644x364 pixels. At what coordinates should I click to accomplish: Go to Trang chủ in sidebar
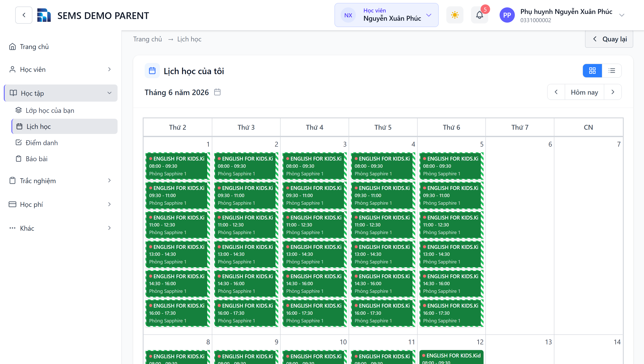point(61,47)
